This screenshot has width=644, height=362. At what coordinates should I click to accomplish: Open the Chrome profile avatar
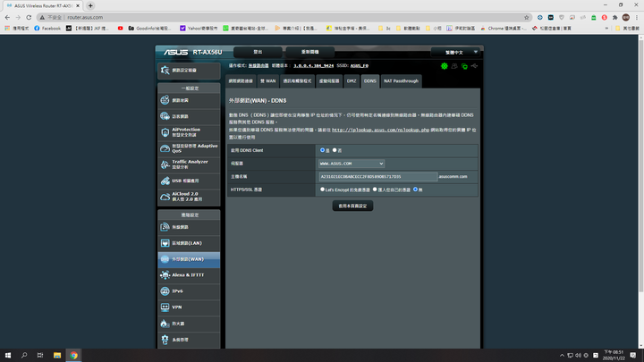(x=626, y=17)
